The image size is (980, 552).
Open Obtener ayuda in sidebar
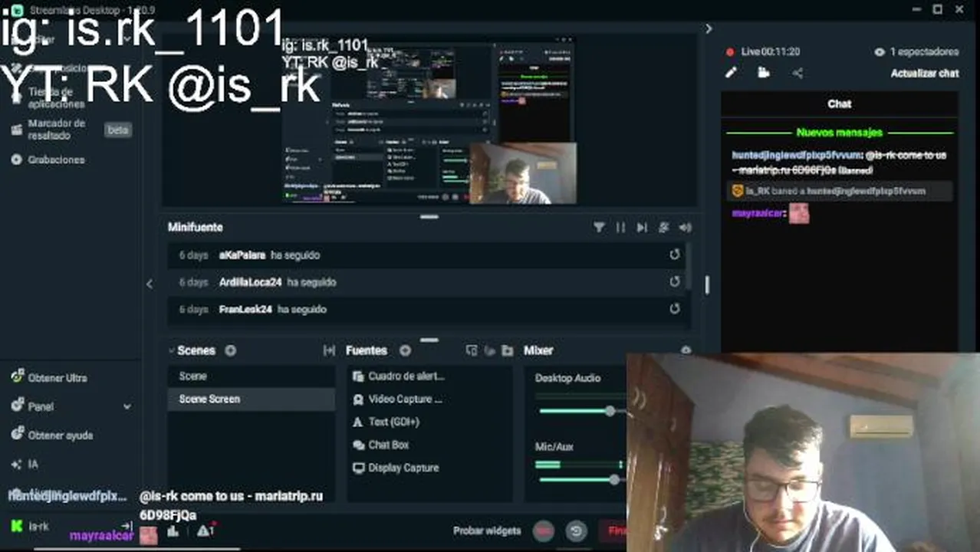tap(60, 435)
